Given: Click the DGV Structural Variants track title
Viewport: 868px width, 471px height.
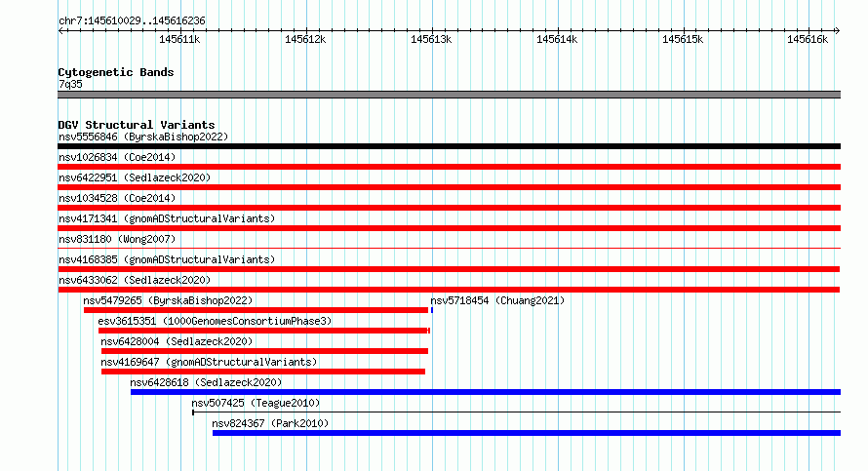Looking at the screenshot, I should pyautogui.click(x=137, y=125).
